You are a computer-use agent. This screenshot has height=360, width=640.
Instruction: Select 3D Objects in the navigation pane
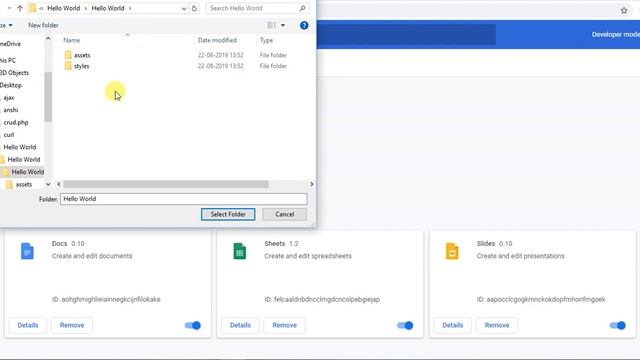(14, 73)
